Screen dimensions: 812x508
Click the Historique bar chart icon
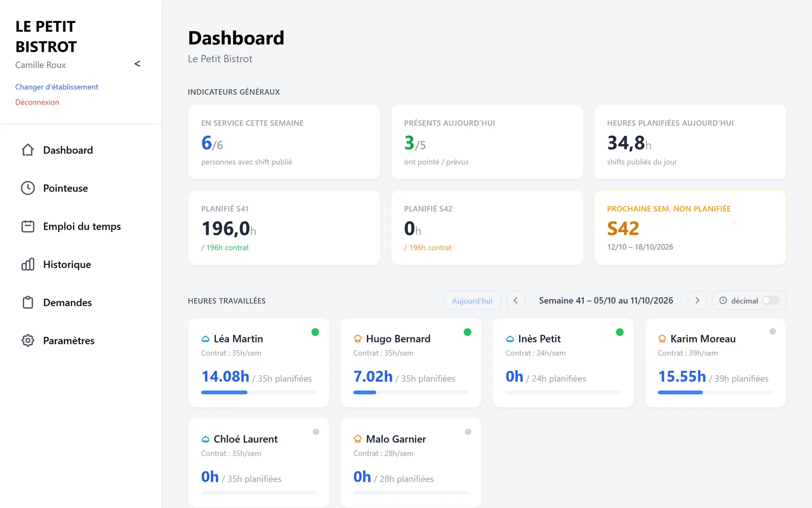click(28, 264)
